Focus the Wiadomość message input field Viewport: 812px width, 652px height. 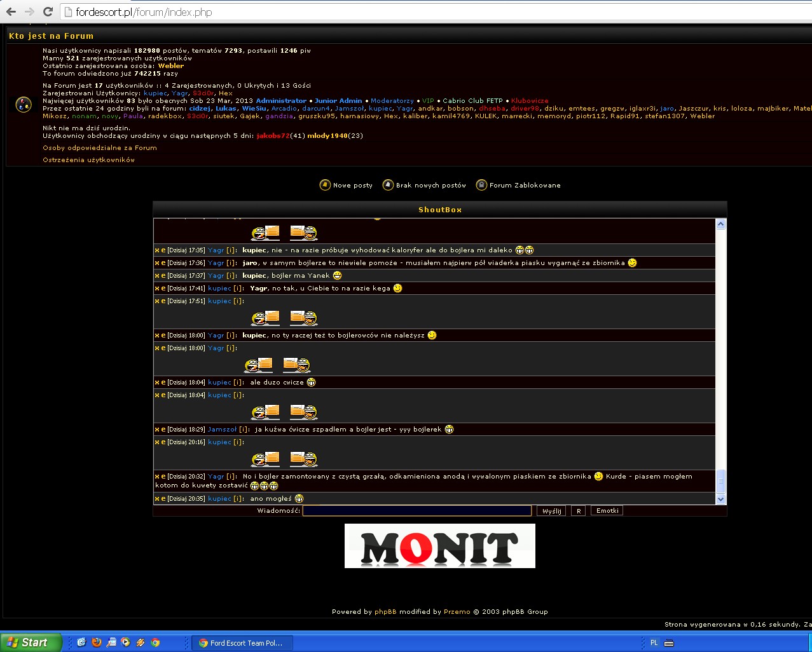tap(416, 511)
